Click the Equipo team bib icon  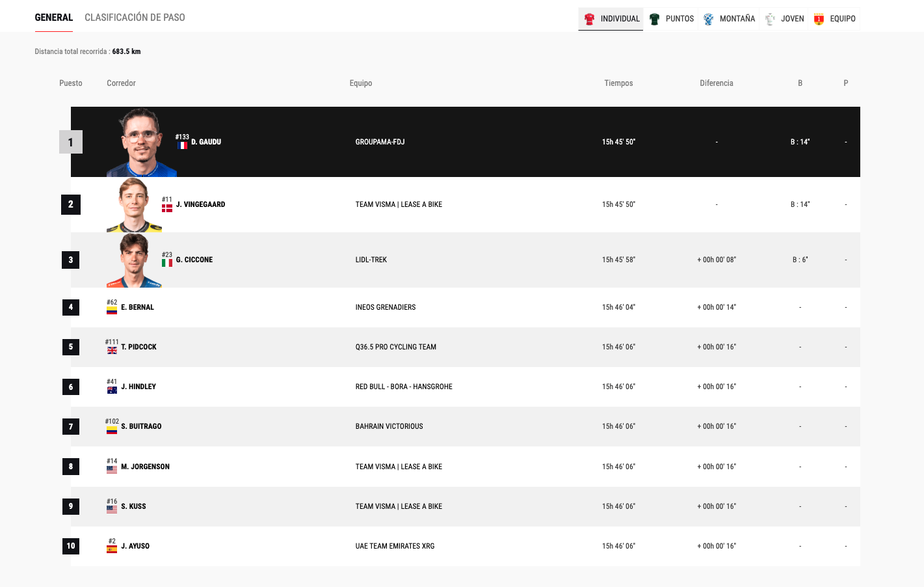tap(819, 19)
